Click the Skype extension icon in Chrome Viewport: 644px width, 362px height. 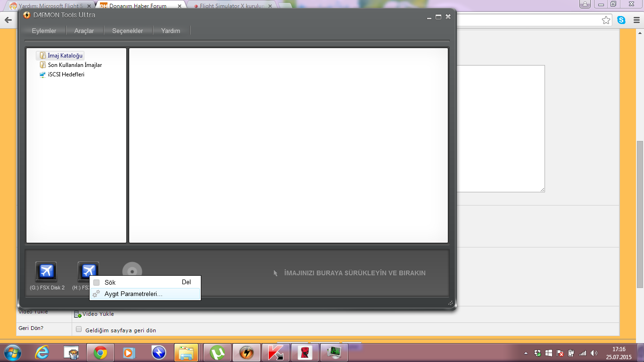(621, 20)
